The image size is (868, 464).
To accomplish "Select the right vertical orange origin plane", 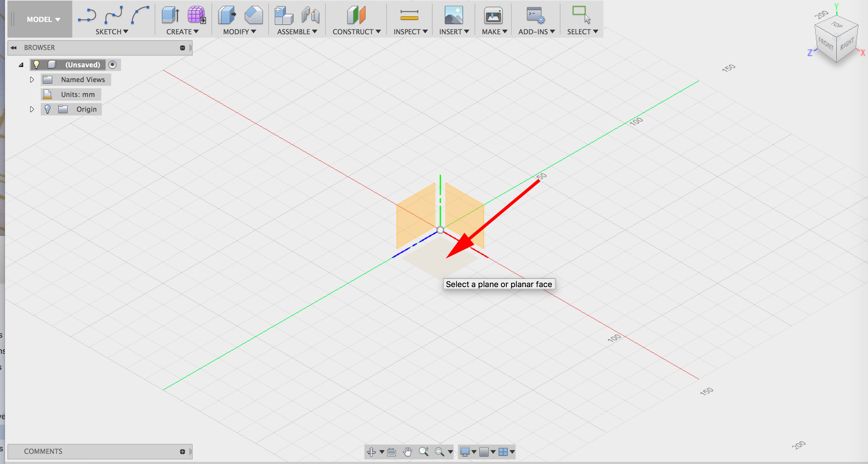I will click(x=465, y=216).
